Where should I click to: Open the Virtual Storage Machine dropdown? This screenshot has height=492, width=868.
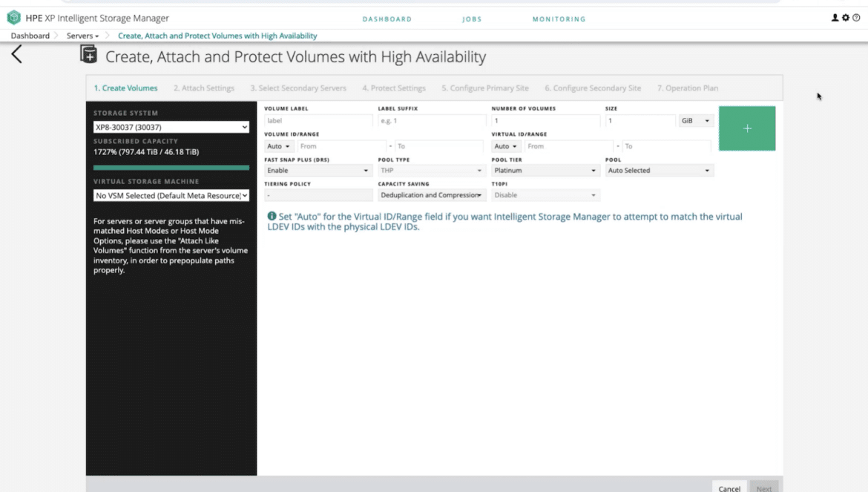(171, 195)
